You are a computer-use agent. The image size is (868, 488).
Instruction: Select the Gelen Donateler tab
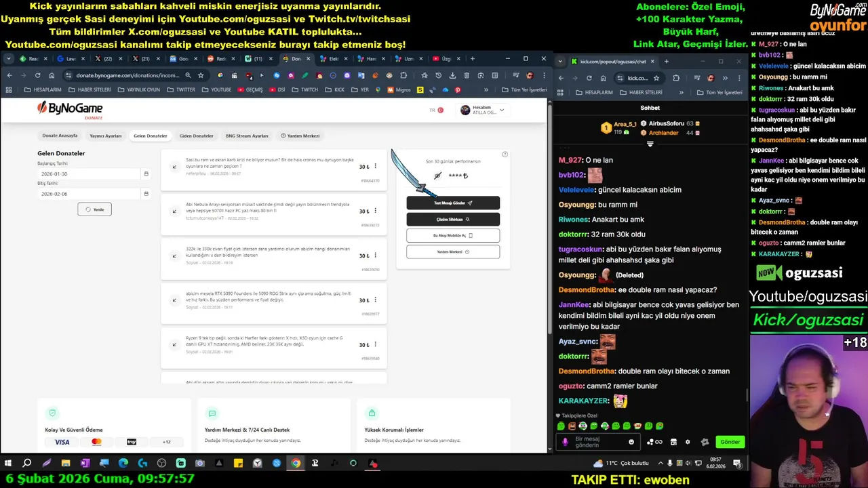(151, 136)
